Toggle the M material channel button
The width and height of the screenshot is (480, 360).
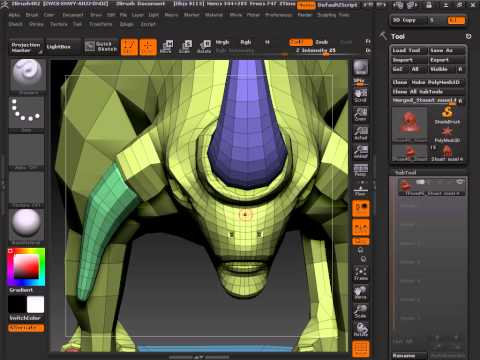(267, 42)
